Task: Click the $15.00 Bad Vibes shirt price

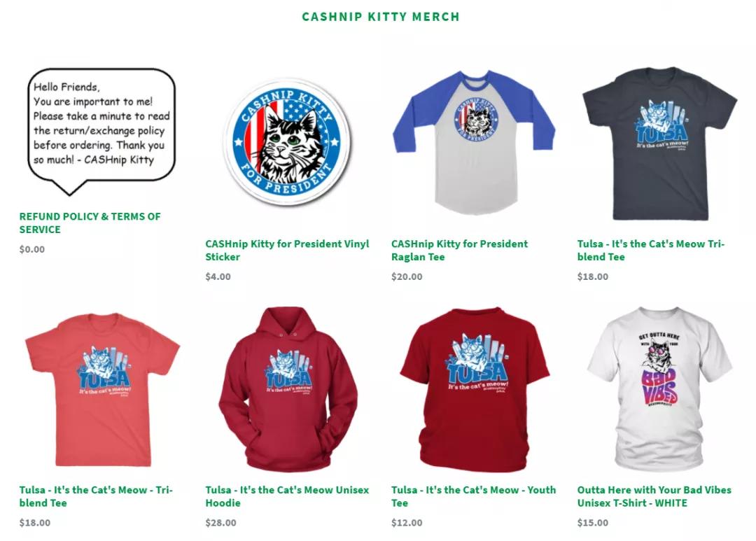Action: click(593, 523)
